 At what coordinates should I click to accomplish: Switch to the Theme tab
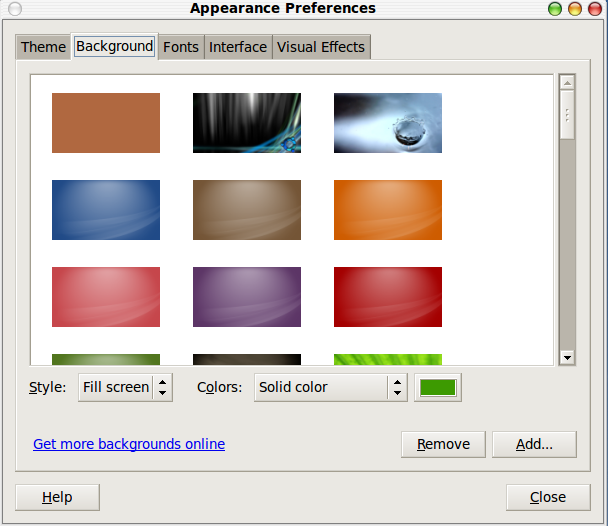coord(43,47)
